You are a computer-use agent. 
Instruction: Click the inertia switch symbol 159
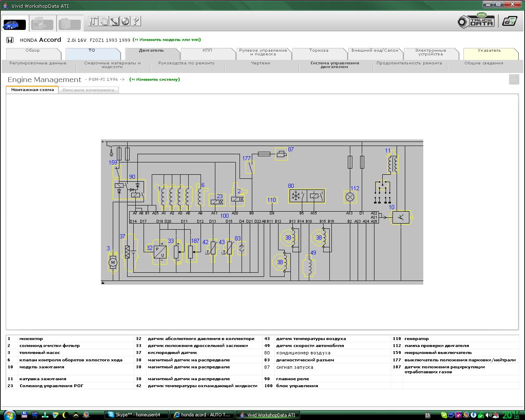click(x=117, y=171)
